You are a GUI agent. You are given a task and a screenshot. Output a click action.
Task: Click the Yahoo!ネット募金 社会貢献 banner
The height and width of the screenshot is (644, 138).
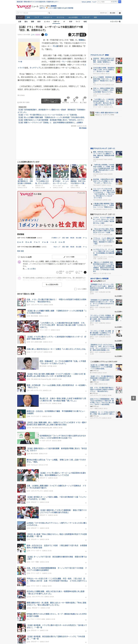[52, 210]
